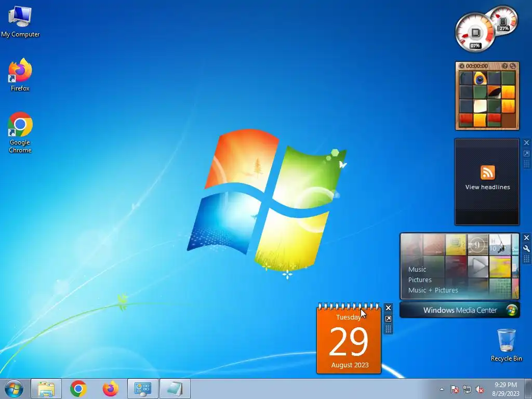Click Tuesday on the calendar gadget
The image size is (532, 399).
[349, 317]
